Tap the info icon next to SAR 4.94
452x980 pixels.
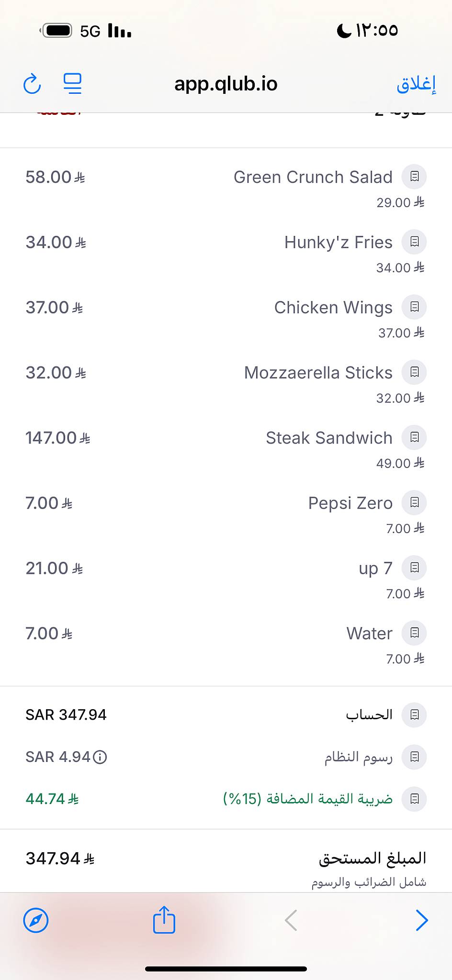pos(100,757)
